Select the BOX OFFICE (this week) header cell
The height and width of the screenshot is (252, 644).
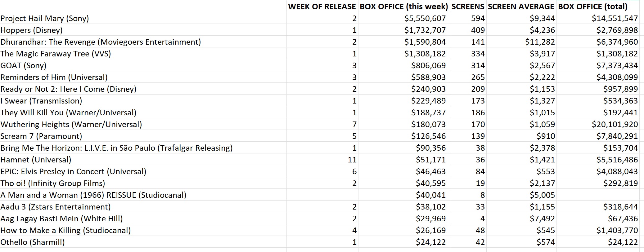point(404,7)
